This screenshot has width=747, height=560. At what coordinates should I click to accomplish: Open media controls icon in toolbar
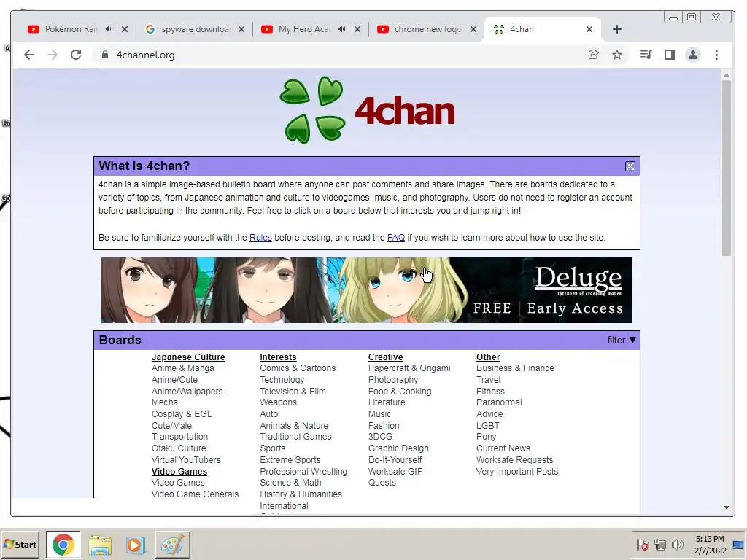[x=646, y=55]
